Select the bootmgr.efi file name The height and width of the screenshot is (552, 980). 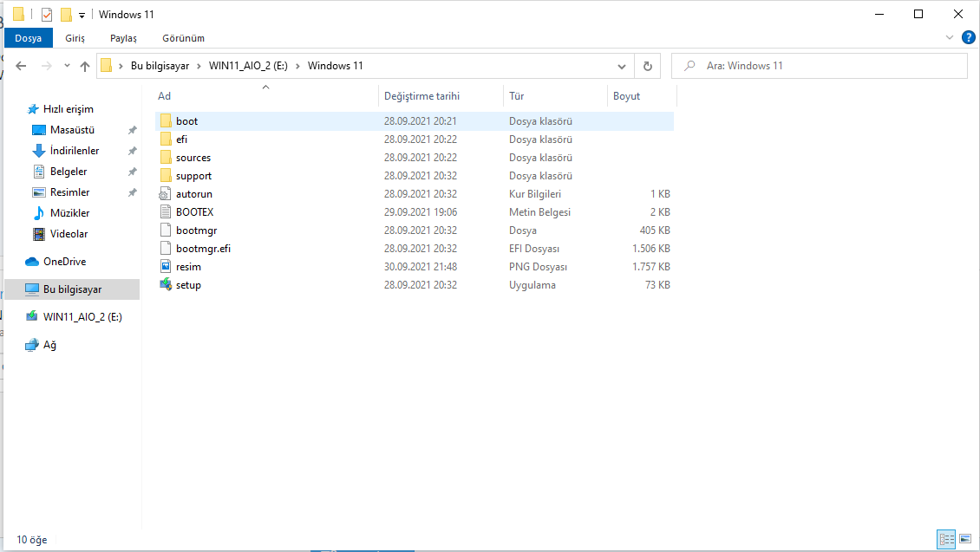tap(203, 249)
